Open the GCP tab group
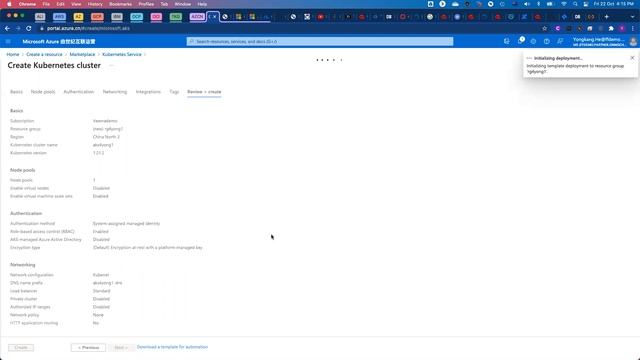Viewport: 640px width, 360px height. point(97,17)
